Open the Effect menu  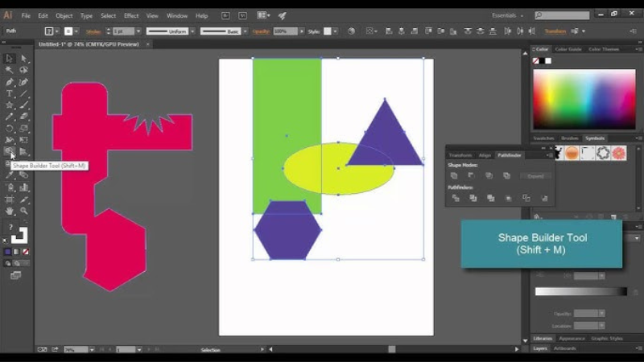131,15
